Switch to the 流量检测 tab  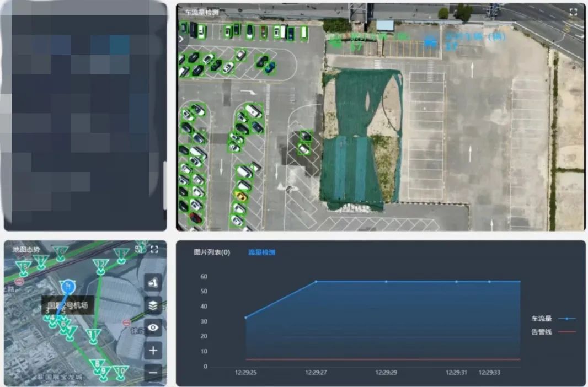[x=261, y=252]
